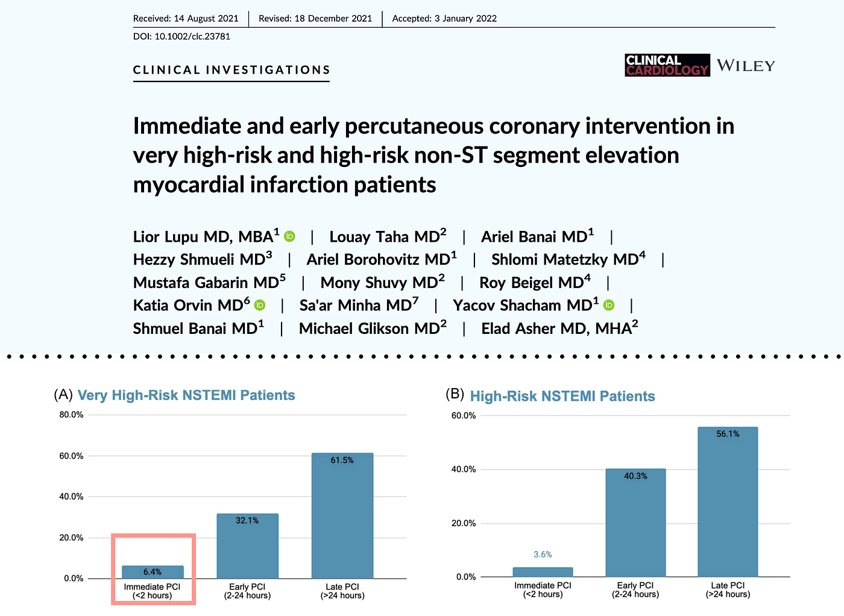Click ORCID icon next to Lior Lupu
Image resolution: width=844 pixels, height=616 pixels.
click(x=290, y=236)
